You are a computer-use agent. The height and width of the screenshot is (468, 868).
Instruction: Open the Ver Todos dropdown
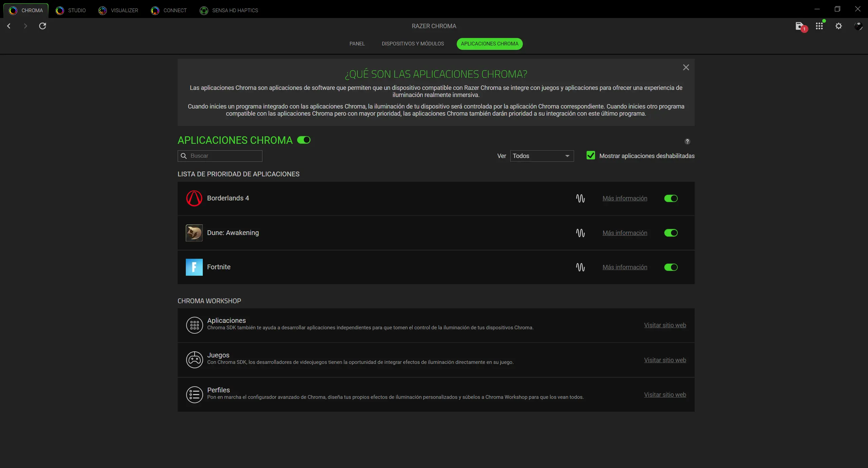tap(541, 156)
